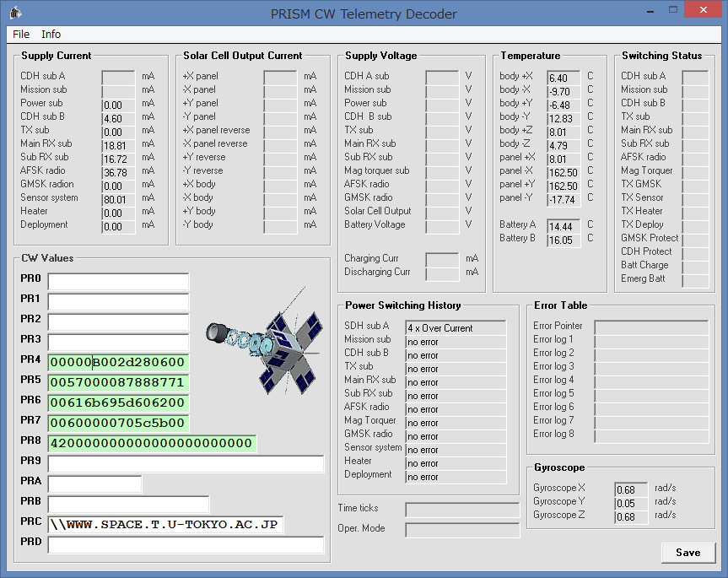728x578 pixels.
Task: Click the Battery A temperature 14.44
Action: pos(564,226)
